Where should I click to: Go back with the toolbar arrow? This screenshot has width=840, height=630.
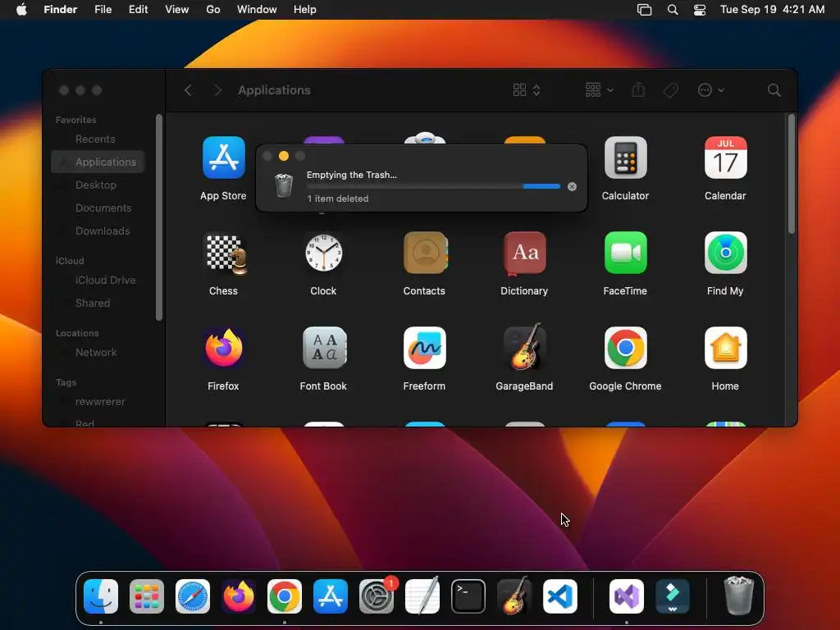[188, 90]
